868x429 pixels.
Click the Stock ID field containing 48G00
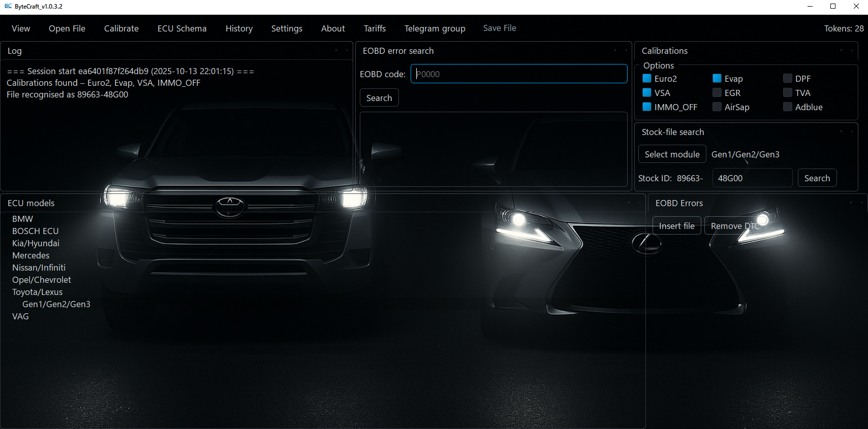click(x=752, y=178)
